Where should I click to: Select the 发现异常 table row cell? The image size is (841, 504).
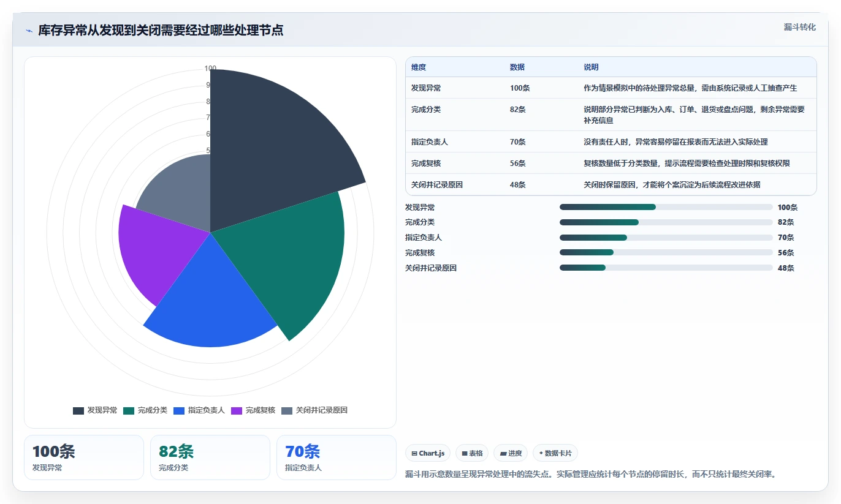426,88
